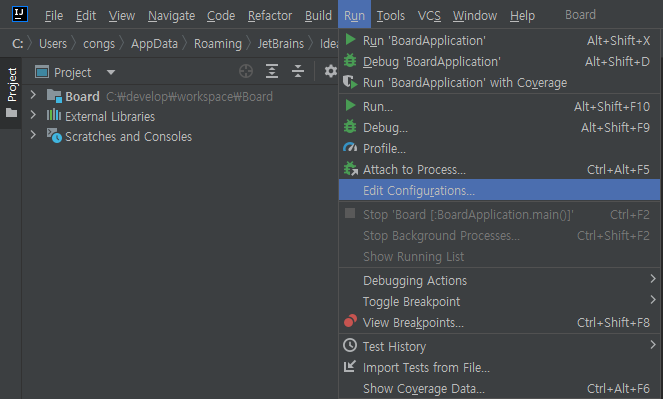Click Stop Background Processes...
The width and height of the screenshot is (663, 399).
point(499,236)
